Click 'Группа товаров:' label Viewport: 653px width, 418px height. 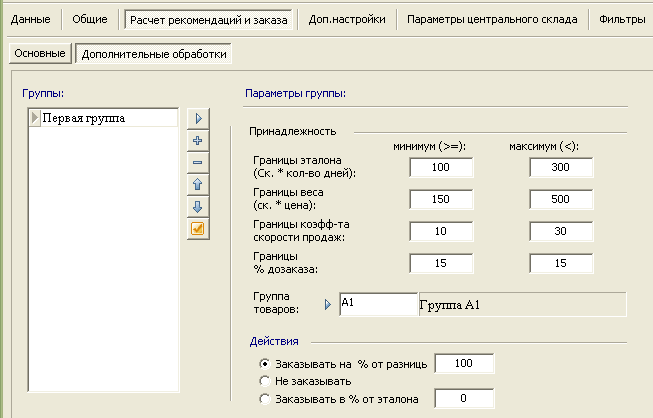[276, 303]
